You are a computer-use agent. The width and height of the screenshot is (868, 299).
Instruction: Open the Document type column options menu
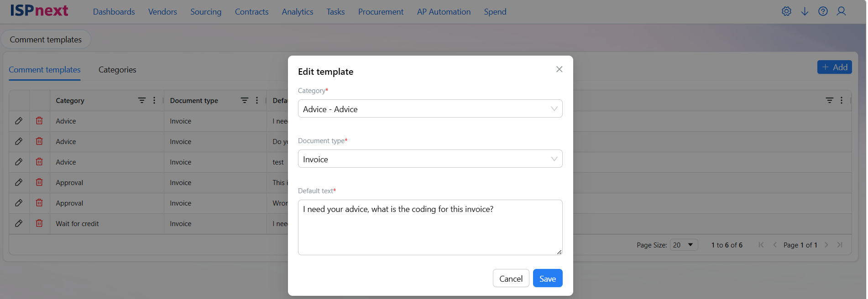pos(257,100)
